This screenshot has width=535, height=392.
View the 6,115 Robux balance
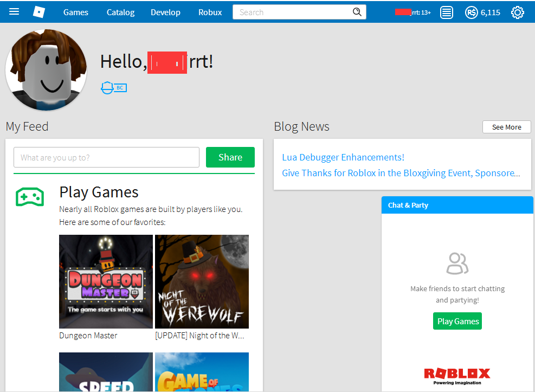(491, 12)
